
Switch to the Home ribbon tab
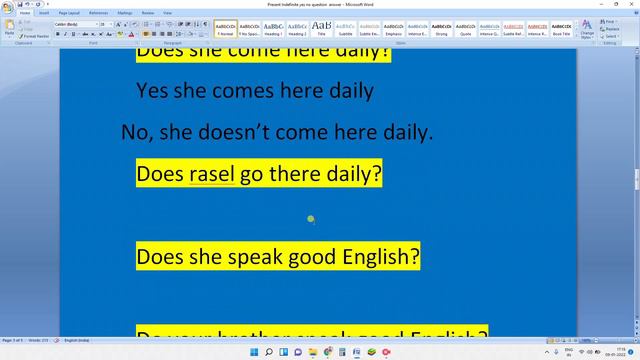tap(25, 13)
